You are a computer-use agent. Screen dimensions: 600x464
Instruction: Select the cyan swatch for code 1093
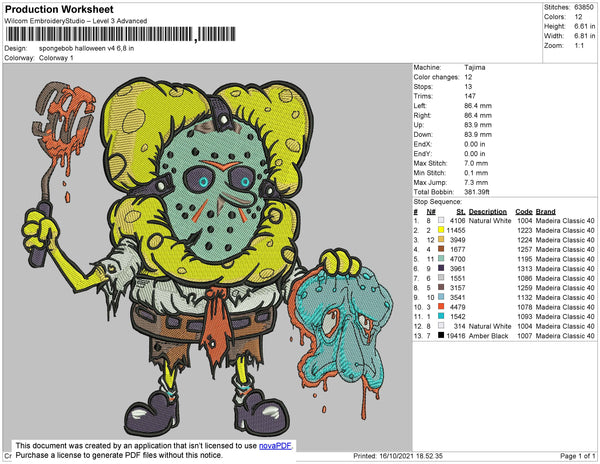(441, 316)
